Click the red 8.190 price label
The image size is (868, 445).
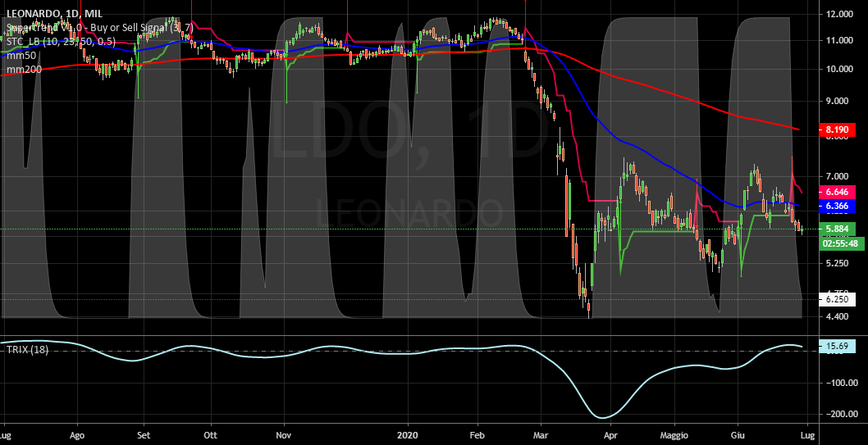point(837,130)
